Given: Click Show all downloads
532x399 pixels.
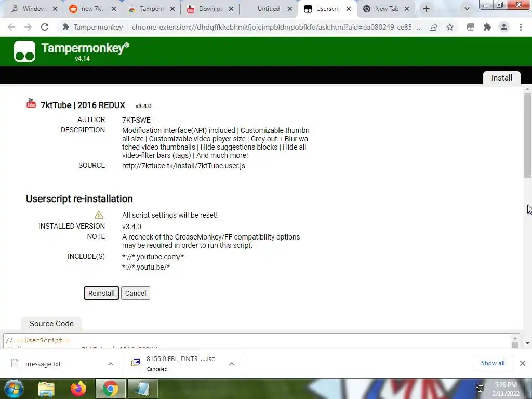Looking at the screenshot, I should (493, 363).
